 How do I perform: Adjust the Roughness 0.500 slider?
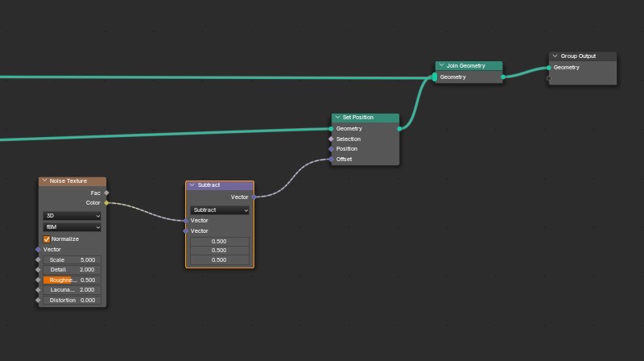[72, 280]
